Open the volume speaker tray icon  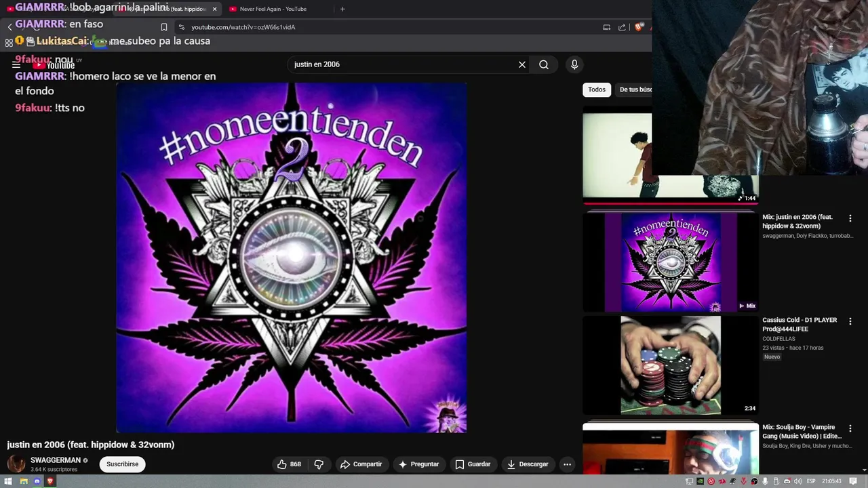click(798, 481)
